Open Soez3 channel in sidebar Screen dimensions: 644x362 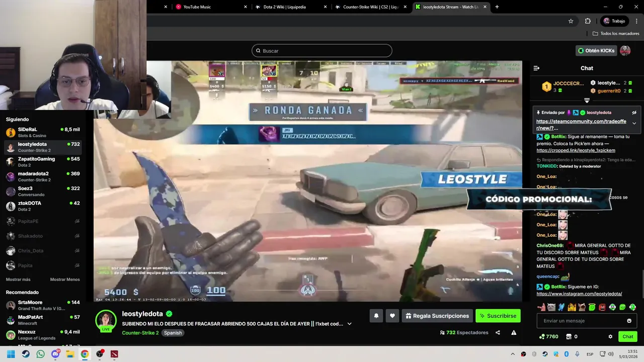[x=43, y=191]
